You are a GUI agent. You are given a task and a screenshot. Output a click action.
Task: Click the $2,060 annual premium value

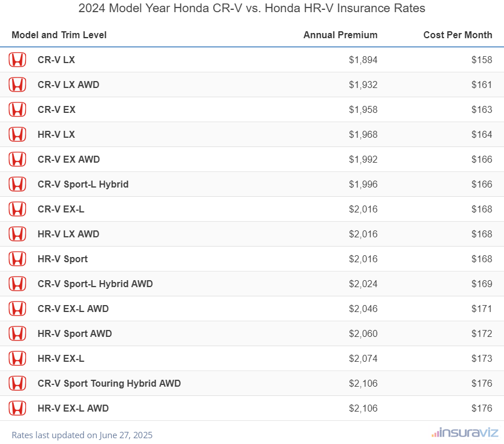tap(363, 334)
